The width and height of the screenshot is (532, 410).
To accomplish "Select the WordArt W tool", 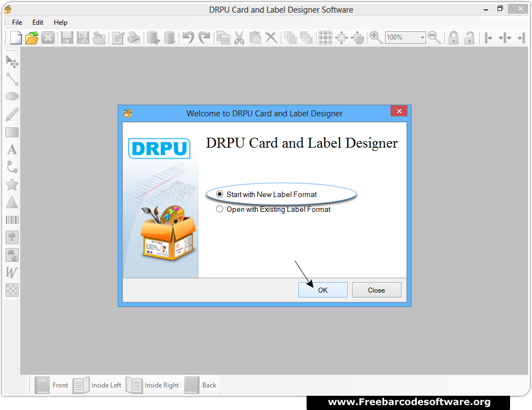I will click(12, 272).
